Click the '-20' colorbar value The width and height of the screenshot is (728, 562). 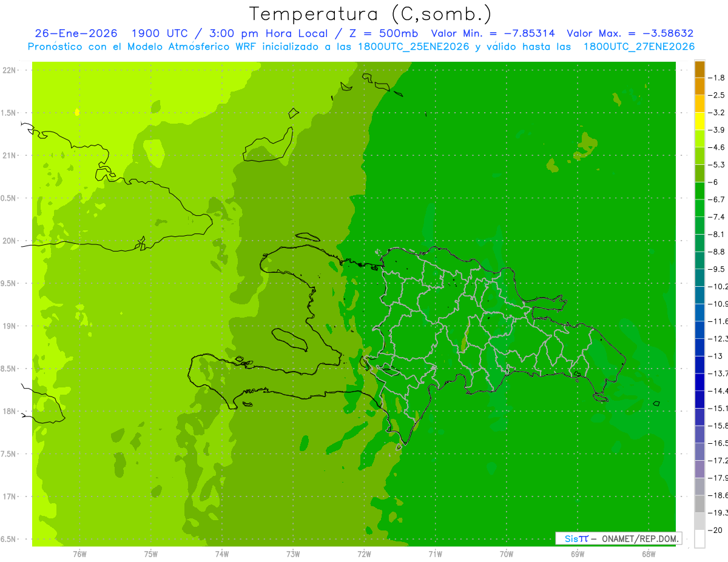tap(715, 530)
